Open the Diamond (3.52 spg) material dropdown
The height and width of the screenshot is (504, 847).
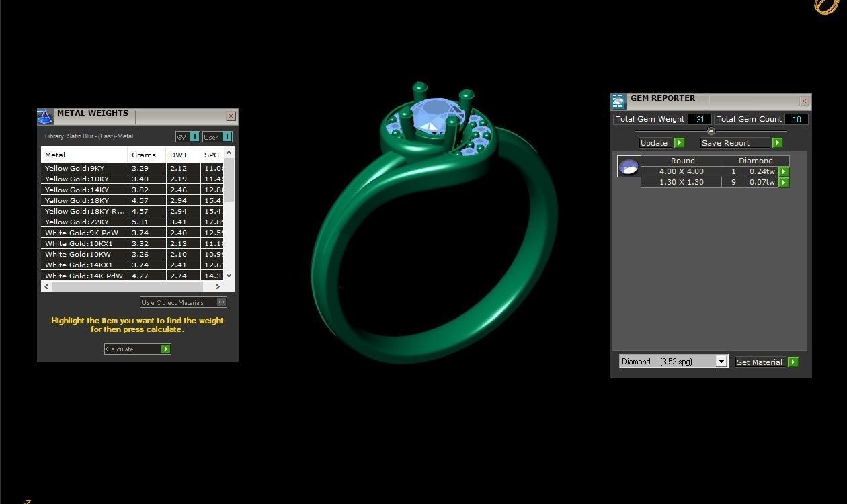(x=721, y=362)
